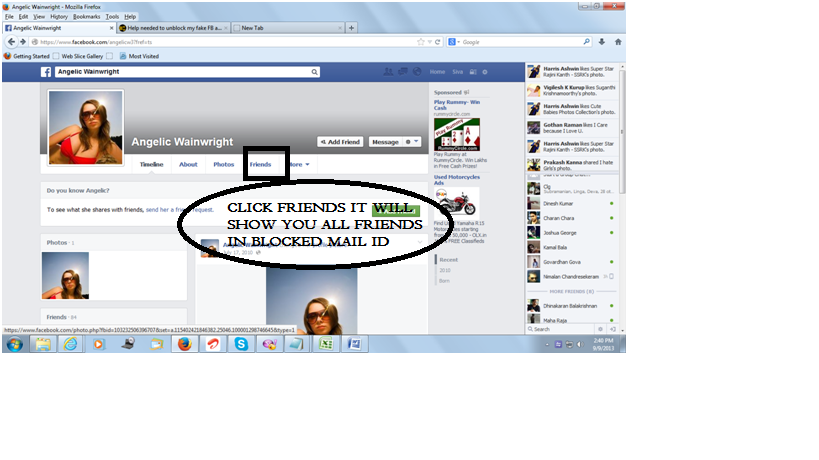The image size is (819, 460).
Task: Go forward with browser Forward arrow
Action: click(x=23, y=42)
